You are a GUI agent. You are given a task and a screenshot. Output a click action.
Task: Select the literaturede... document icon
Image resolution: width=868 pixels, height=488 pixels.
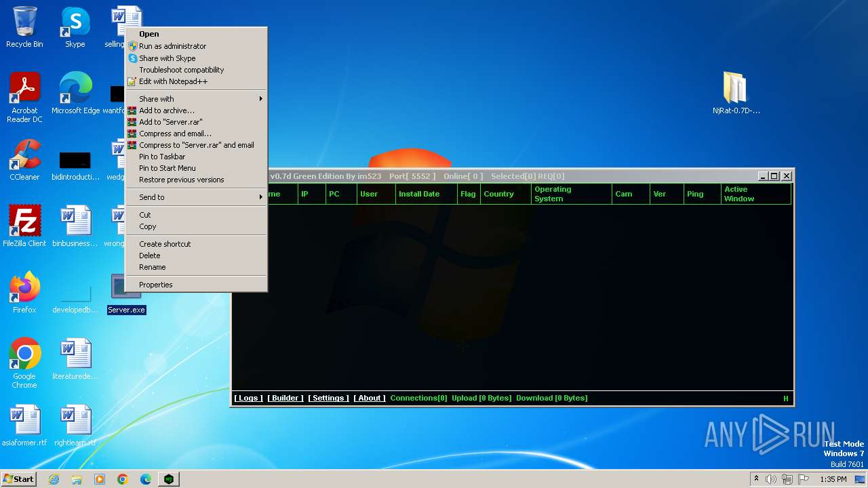click(75, 359)
